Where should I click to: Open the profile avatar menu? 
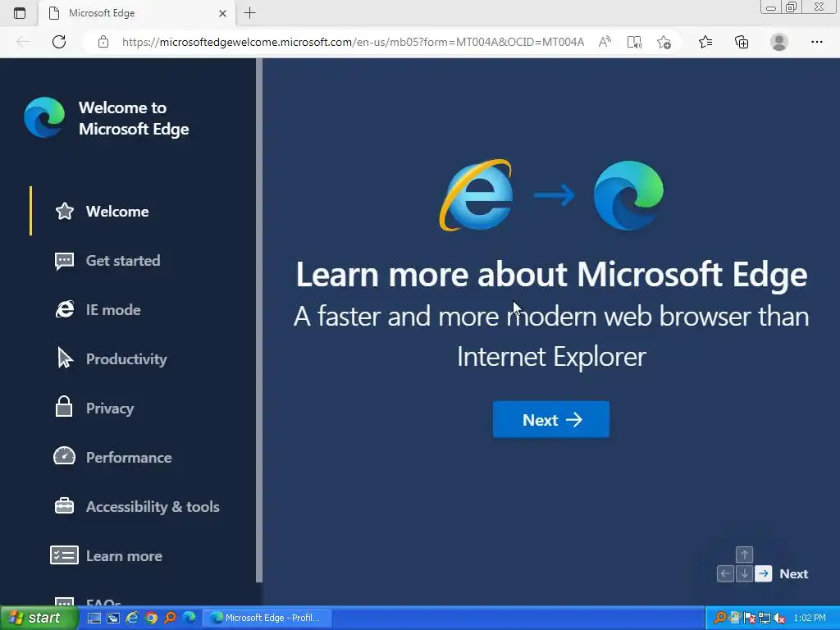(x=779, y=42)
